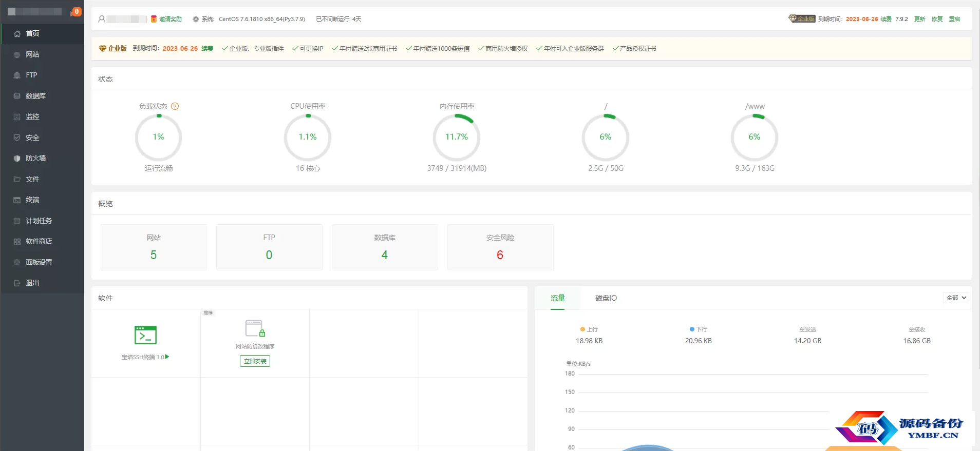Click the 9.3G / 163G disk text
980x451 pixels.
click(x=755, y=168)
